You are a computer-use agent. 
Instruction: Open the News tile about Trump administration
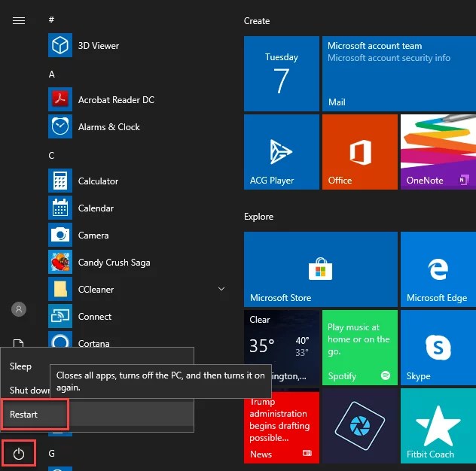[282, 426]
